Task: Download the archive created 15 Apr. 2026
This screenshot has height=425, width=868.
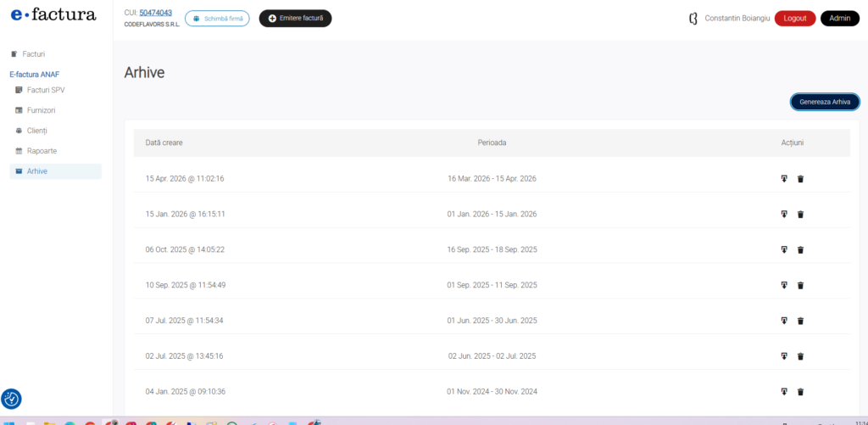Action: 784,179
